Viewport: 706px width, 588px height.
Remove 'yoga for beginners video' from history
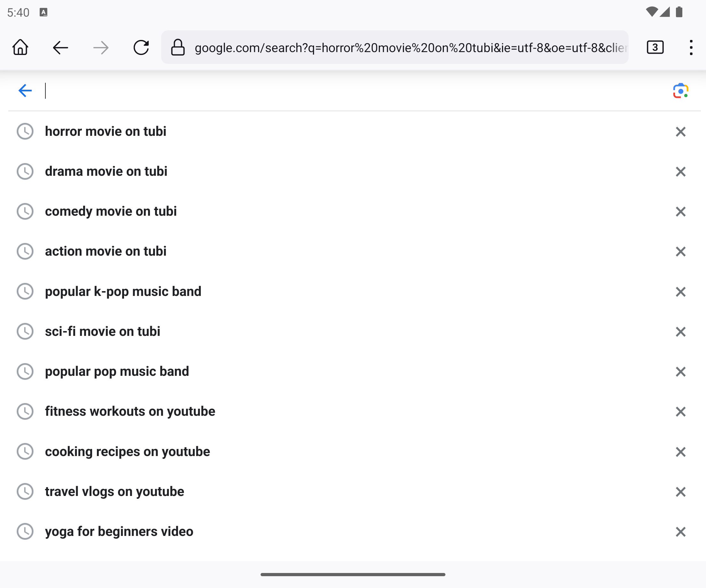(x=680, y=532)
